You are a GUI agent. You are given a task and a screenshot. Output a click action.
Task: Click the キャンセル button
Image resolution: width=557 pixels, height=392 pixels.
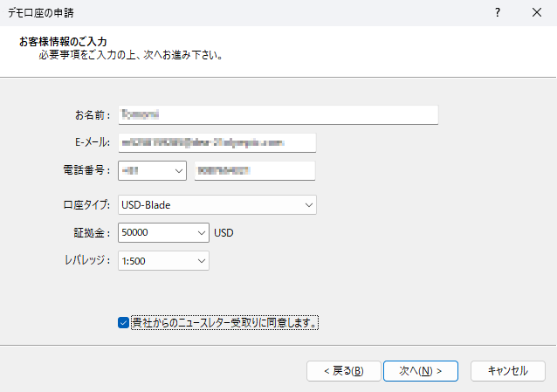[x=507, y=371]
